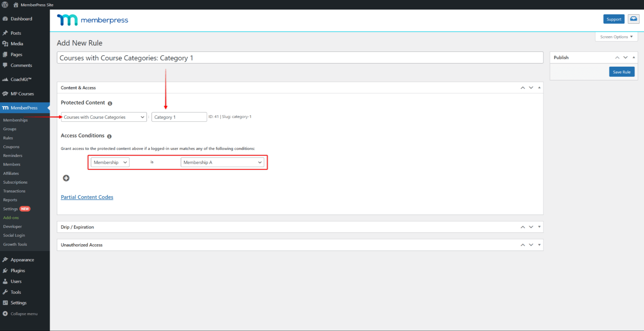Click the WordPress logo icon
The width and height of the screenshot is (644, 331).
[x=5, y=5]
